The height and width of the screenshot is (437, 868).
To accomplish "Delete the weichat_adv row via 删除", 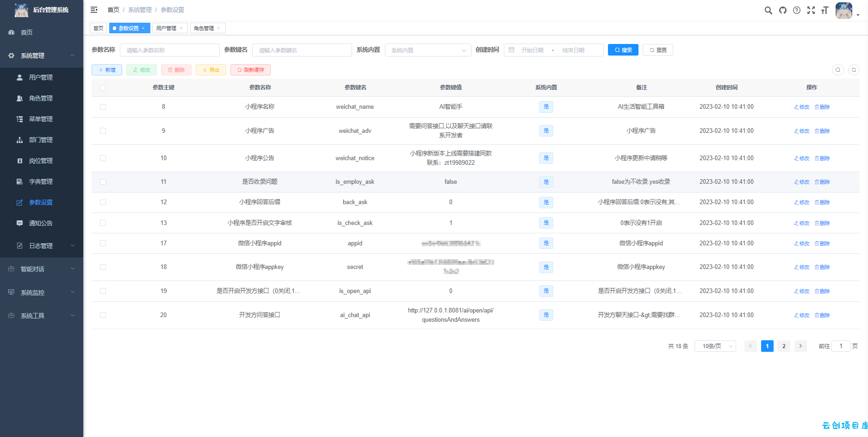I will [822, 131].
